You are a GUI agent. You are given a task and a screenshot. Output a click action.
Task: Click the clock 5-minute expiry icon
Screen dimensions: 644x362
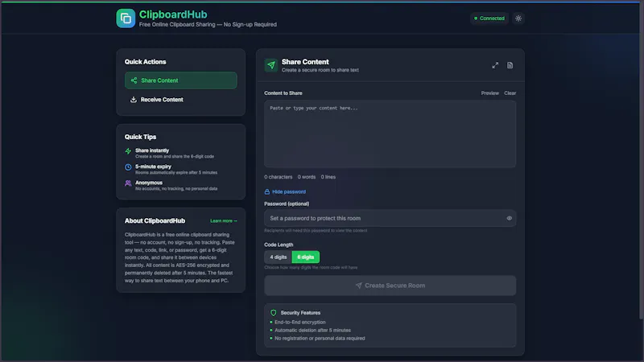coord(128,167)
